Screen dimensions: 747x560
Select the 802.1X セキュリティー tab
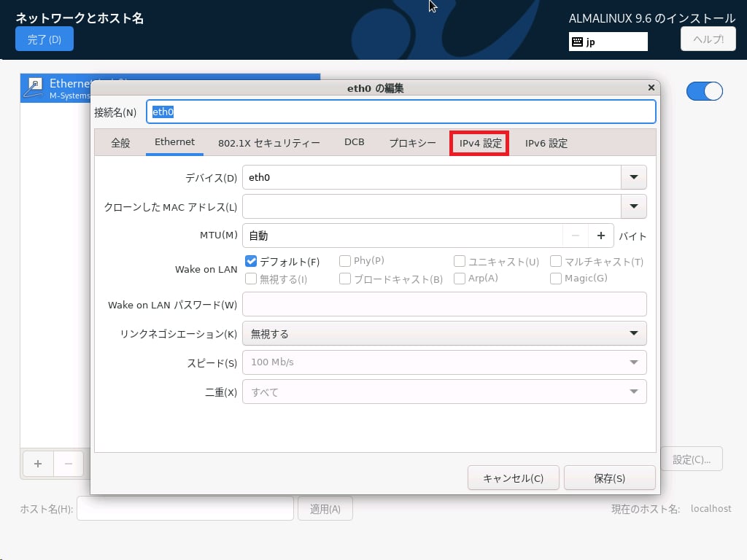[x=268, y=143]
